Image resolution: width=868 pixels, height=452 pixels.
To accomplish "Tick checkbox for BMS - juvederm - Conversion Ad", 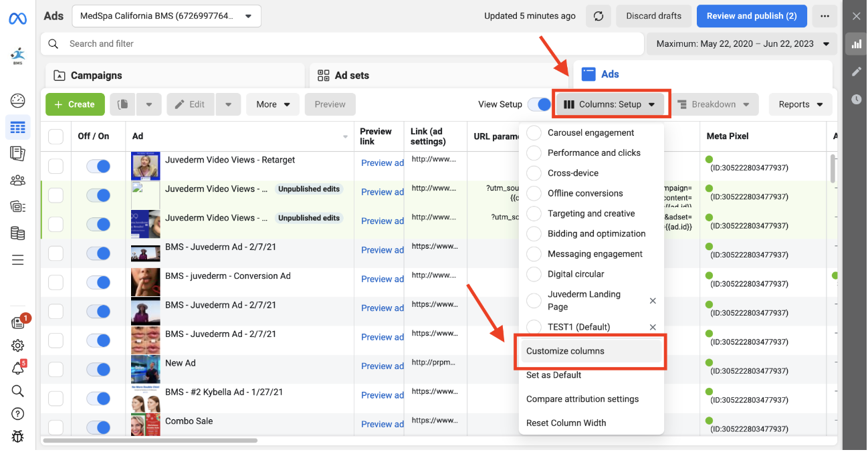I will pyautogui.click(x=56, y=282).
